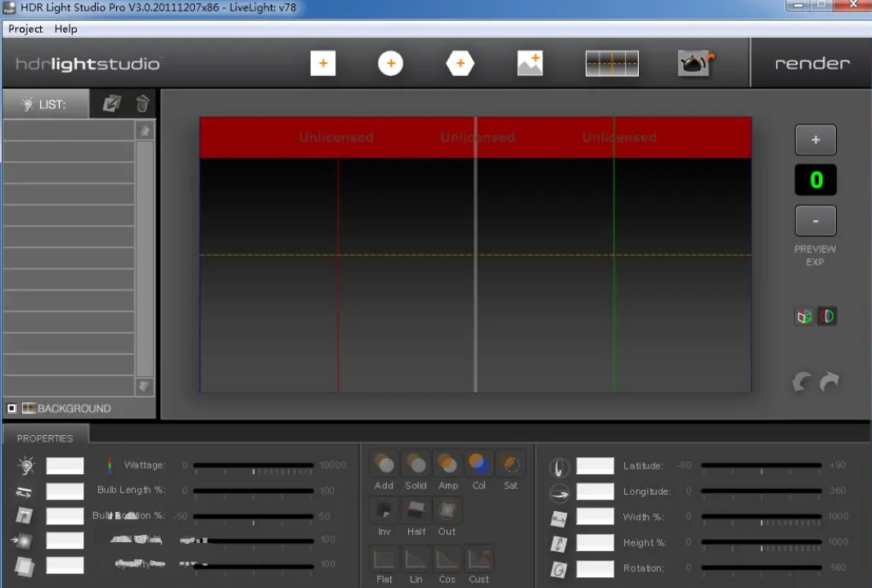Select the LIST tab
Image resolution: width=872 pixels, height=588 pixels.
[46, 104]
